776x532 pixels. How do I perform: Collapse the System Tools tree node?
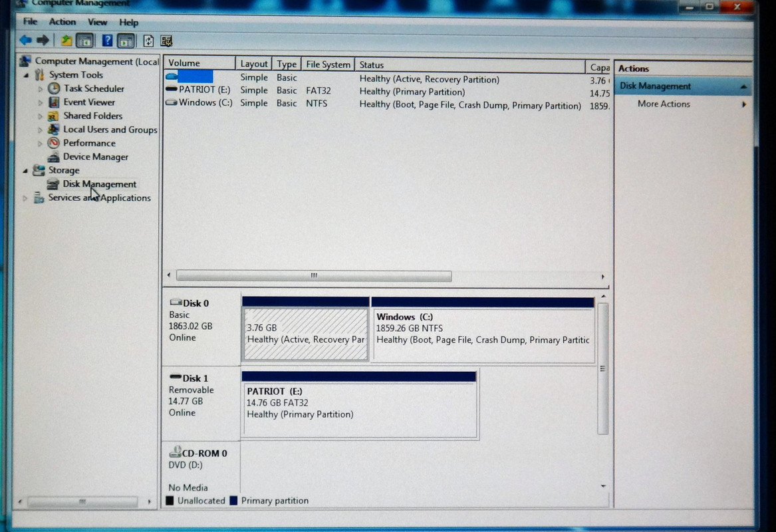pyautogui.click(x=26, y=75)
